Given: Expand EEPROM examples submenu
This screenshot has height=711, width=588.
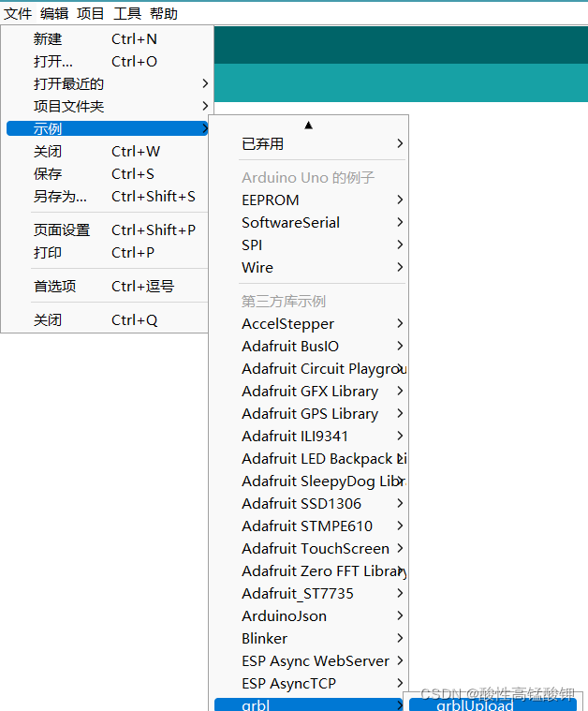Looking at the screenshot, I should 310,200.
